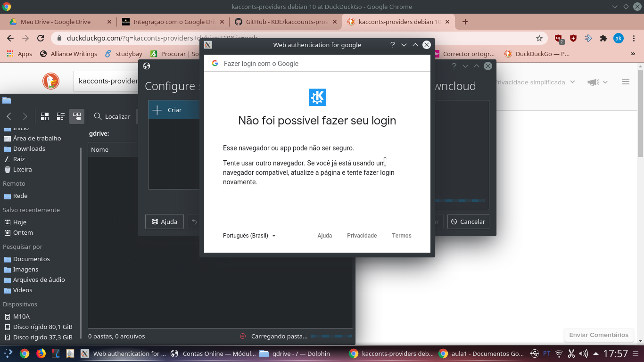The width and height of the screenshot is (644, 362).
Task: Open the Corrector ortogr... bookmark
Action: pos(464,54)
